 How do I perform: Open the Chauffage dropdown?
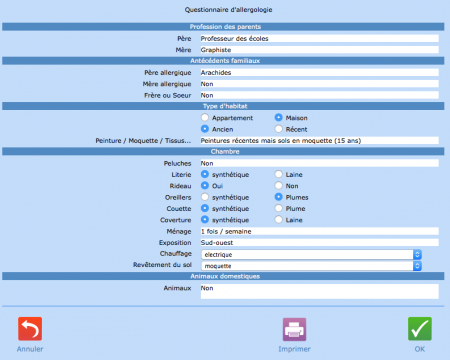pyautogui.click(x=311, y=255)
